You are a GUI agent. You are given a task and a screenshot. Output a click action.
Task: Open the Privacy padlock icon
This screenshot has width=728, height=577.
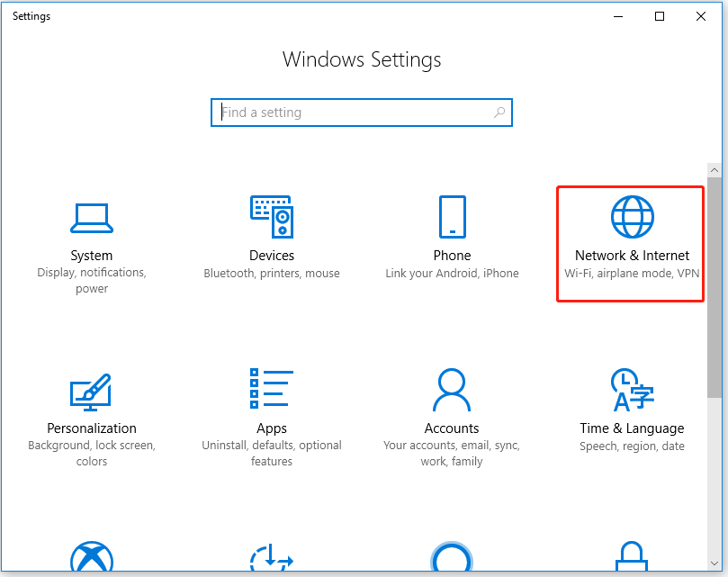point(632,560)
